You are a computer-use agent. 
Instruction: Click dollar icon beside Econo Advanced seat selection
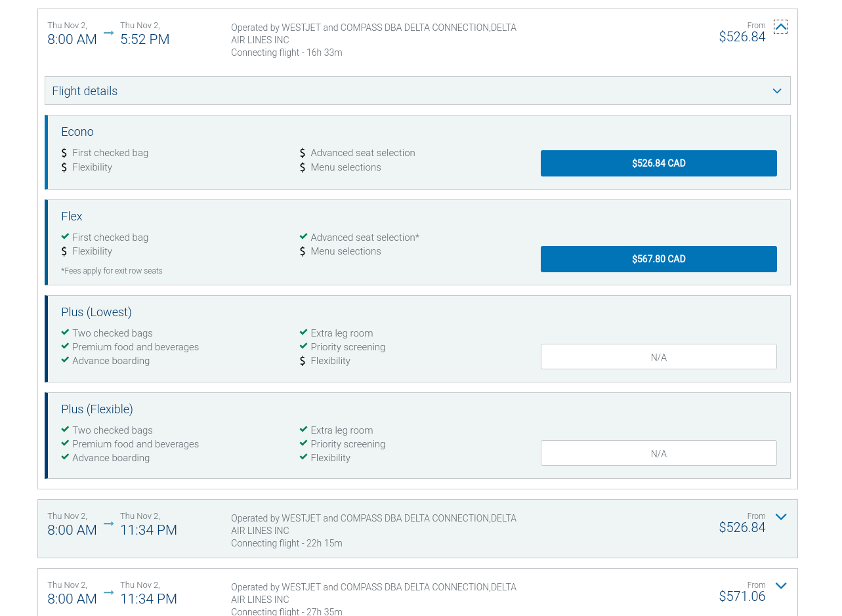point(303,153)
